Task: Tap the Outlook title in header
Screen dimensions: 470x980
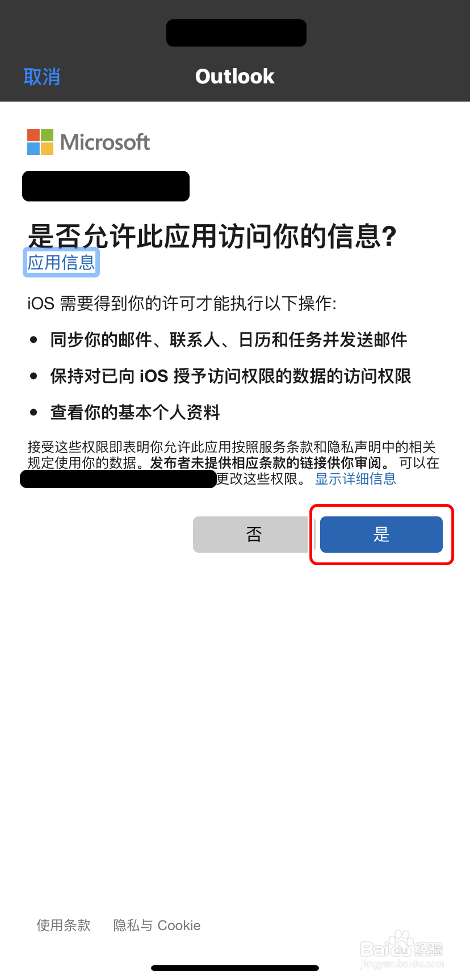Action: coord(235,77)
